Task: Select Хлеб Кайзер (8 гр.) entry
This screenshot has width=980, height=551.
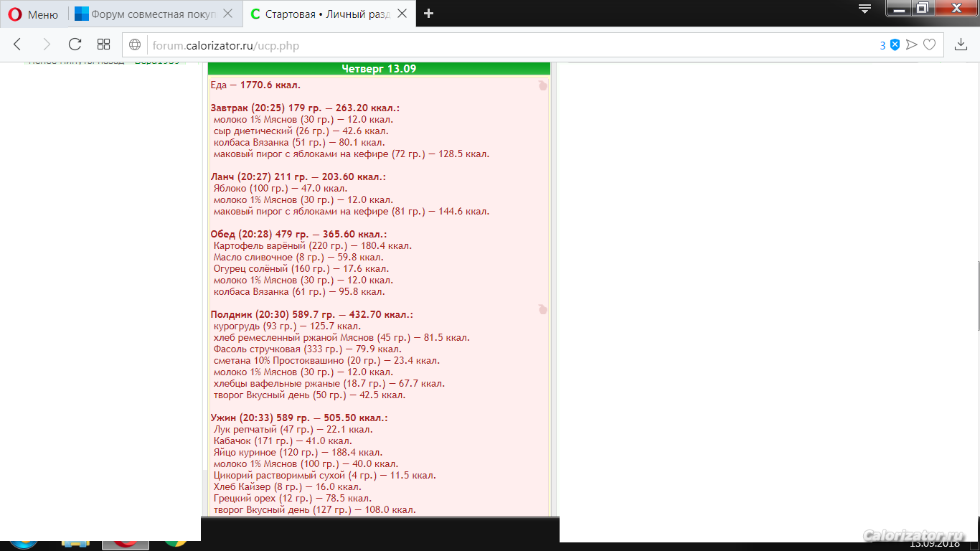Action: 287,487
